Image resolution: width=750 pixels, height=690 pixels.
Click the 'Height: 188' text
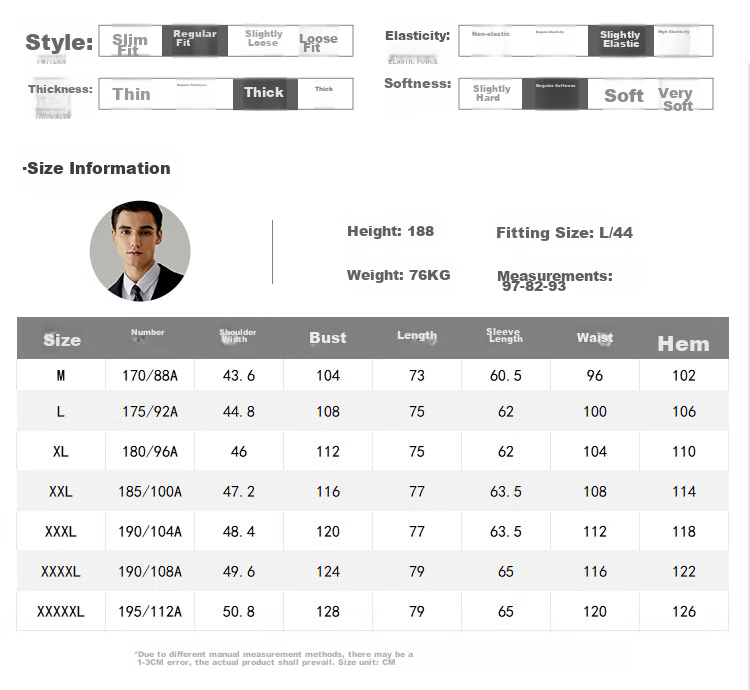click(x=390, y=231)
